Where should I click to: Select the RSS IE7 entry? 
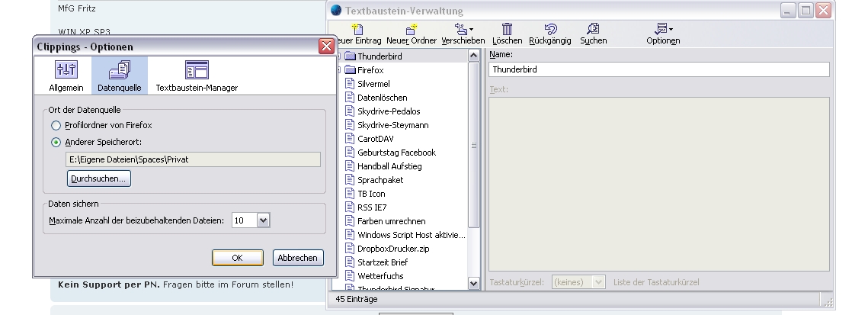[x=372, y=207]
